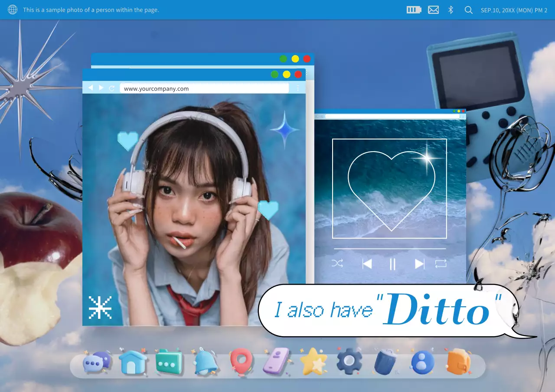Click the blue home dock icon
Image resolution: width=555 pixels, height=392 pixels.
pyautogui.click(x=133, y=362)
